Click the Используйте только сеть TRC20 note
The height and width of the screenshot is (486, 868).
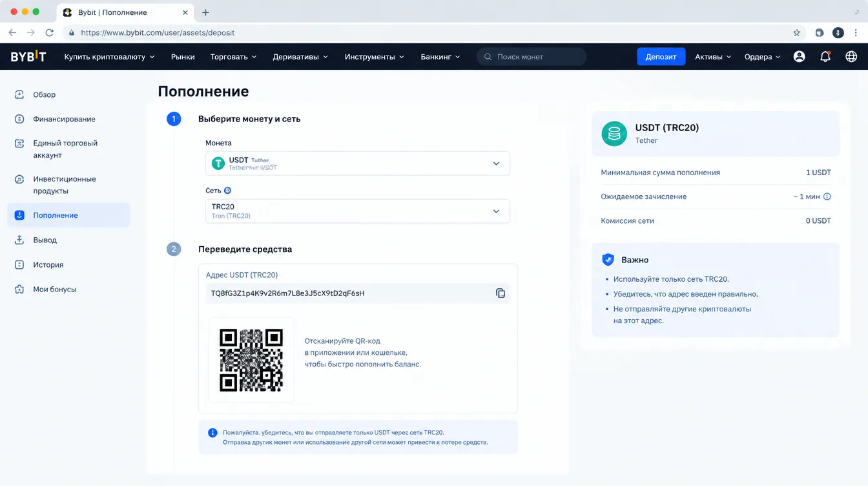tap(671, 279)
